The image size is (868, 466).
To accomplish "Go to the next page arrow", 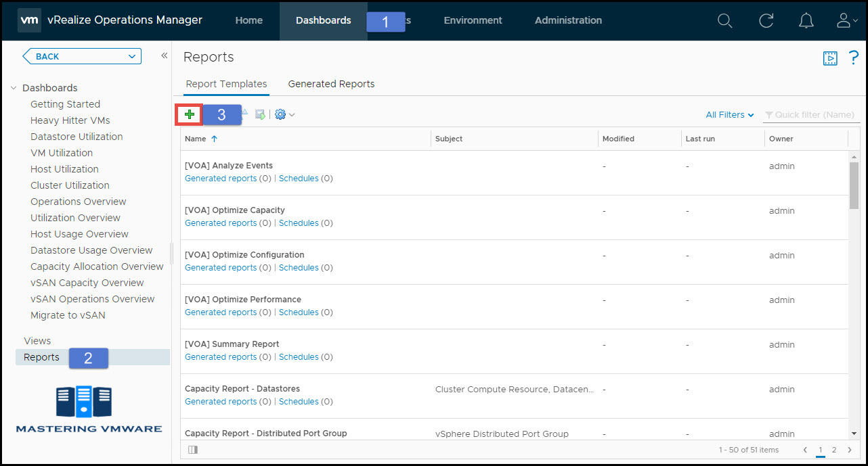I will coord(850,450).
